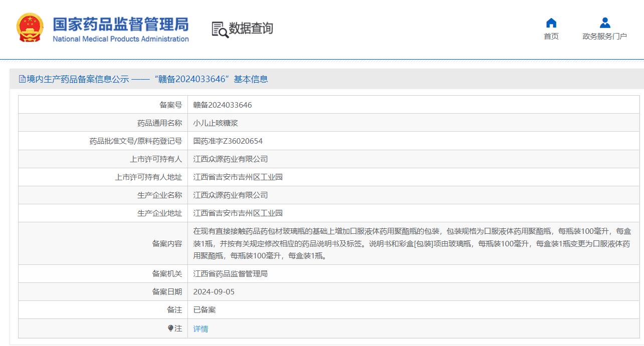Click the National Medical Products Administration subtitle
The width and height of the screenshot is (644, 346).
121,39
